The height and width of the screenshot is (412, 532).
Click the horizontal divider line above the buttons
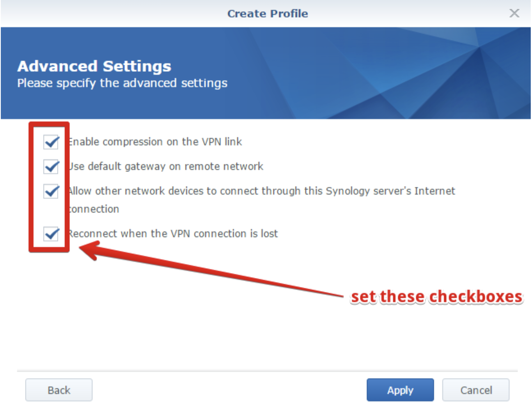tap(267, 371)
